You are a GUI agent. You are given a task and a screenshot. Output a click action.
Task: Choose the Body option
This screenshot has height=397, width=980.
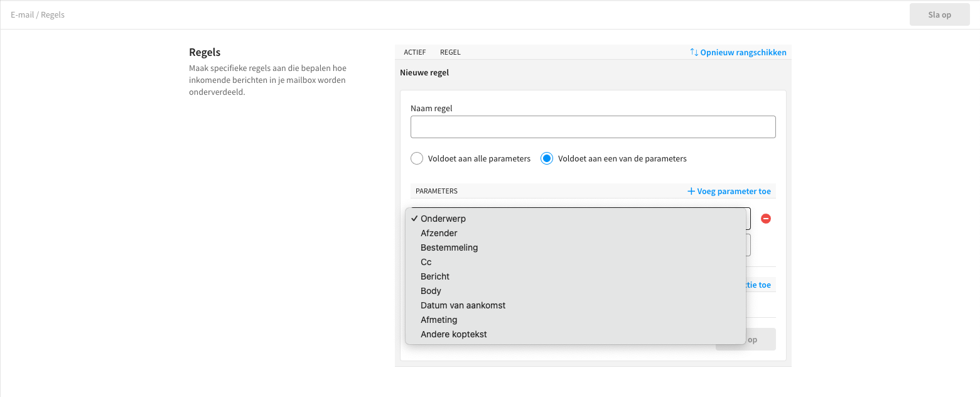tap(431, 291)
